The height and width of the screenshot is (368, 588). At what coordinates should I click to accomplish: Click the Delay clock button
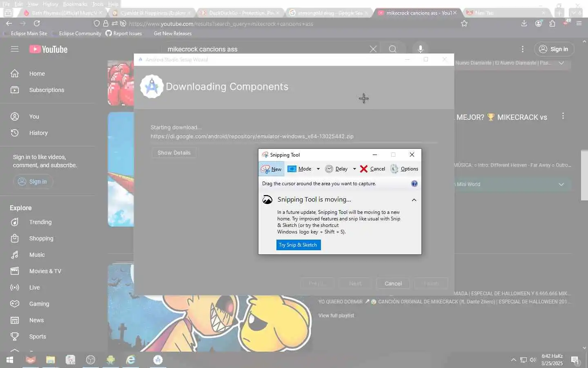coord(336,169)
